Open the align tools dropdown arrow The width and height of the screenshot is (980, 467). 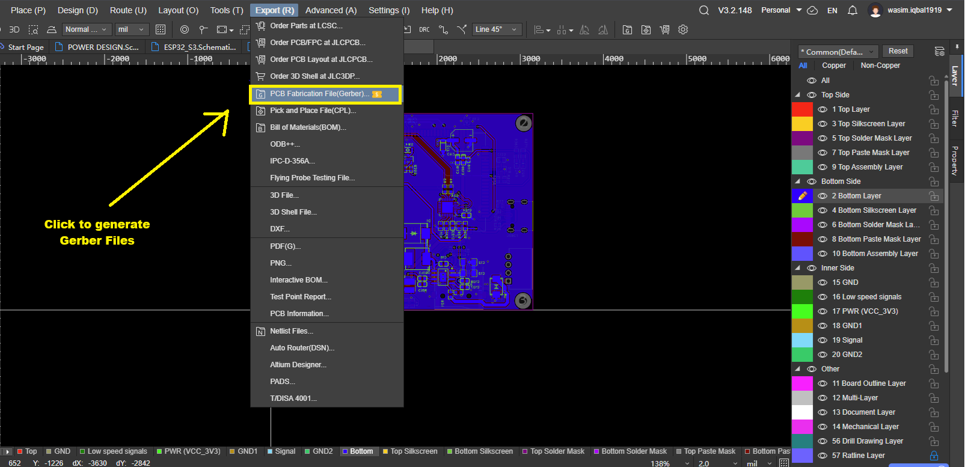[x=548, y=30]
